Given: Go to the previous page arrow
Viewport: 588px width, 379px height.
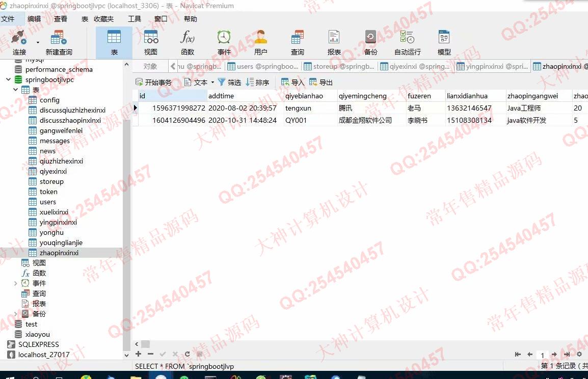Looking at the screenshot, I should point(530,354).
